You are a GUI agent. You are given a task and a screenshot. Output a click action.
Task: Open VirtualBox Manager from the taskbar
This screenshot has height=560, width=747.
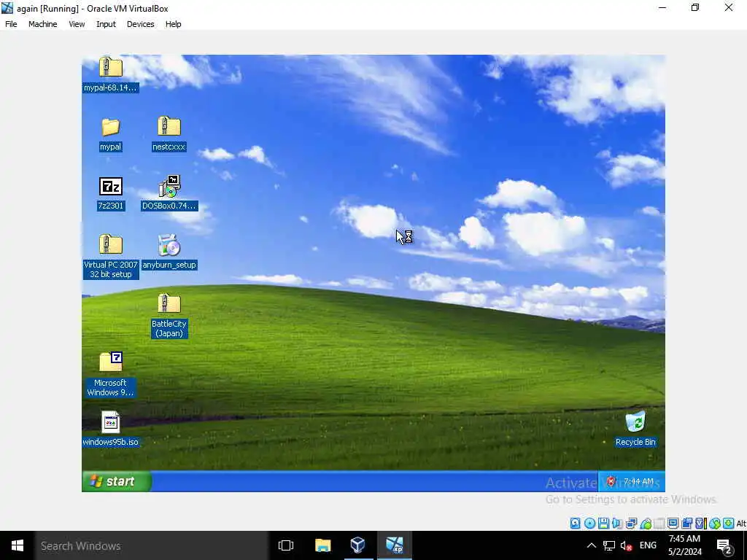[357, 545]
